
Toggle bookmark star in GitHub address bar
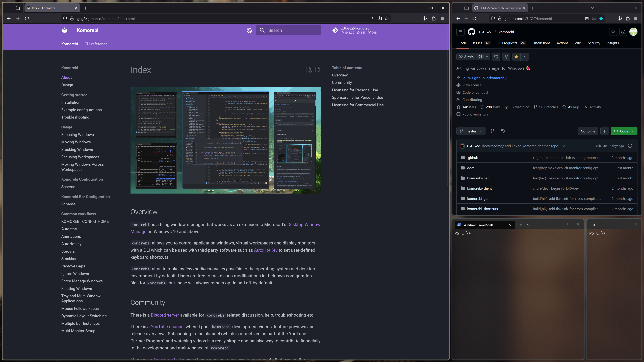click(x=601, y=18)
